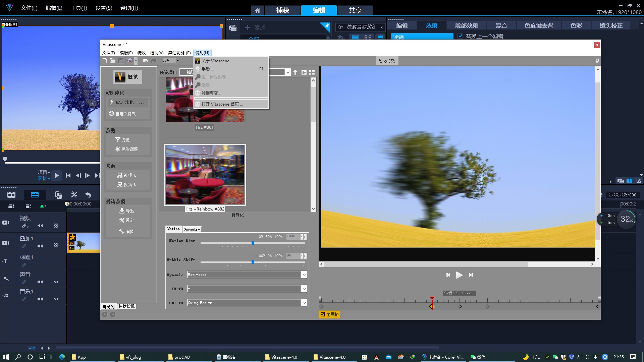Open dropdown arrow next to plugin toolbar icon
Image resolution: width=644 pixels, height=362 pixels.
pos(136,61)
